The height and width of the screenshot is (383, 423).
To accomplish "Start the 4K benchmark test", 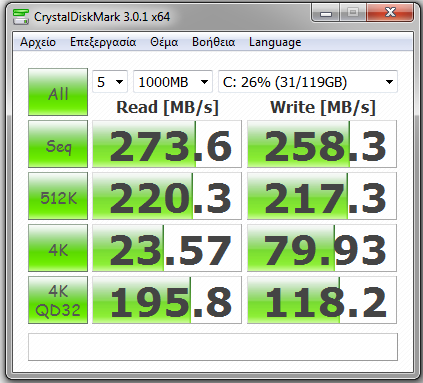I will (x=58, y=248).
